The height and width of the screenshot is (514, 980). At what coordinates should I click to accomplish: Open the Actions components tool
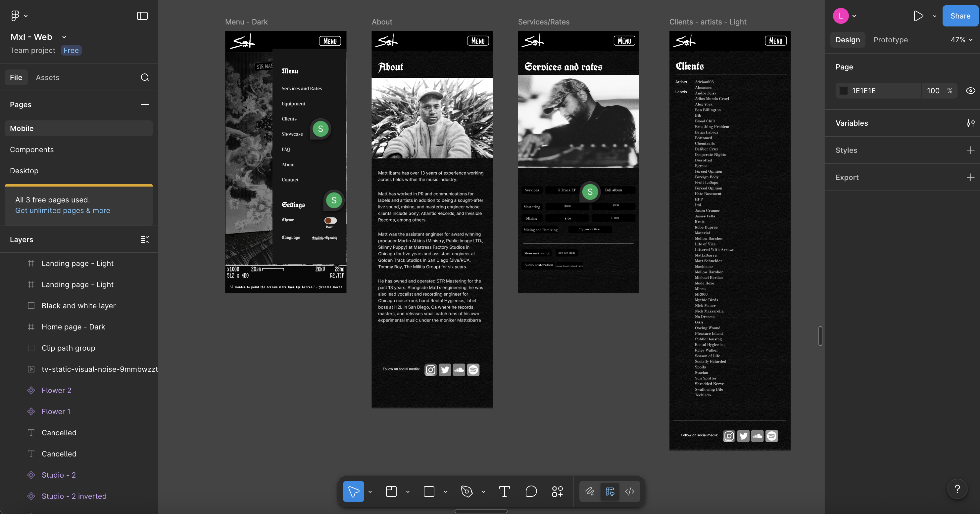click(557, 491)
